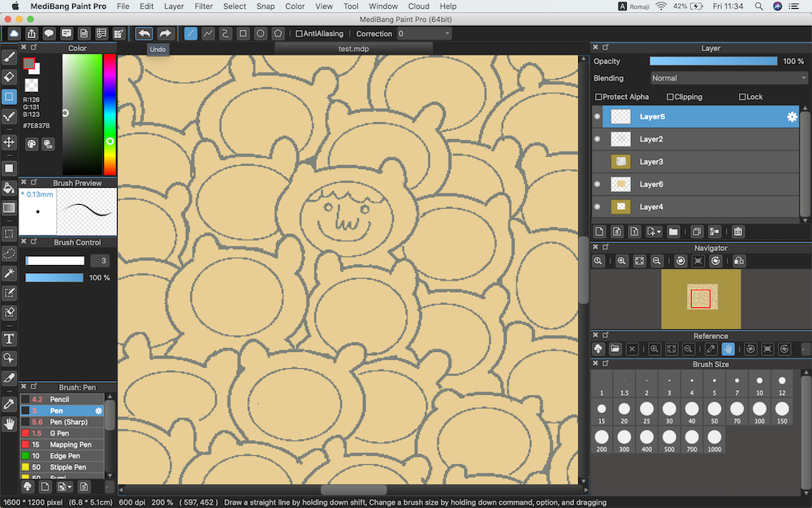Click the Navigator preview thumbnail
Image resolution: width=812 pixels, height=508 pixels.
[702, 298]
